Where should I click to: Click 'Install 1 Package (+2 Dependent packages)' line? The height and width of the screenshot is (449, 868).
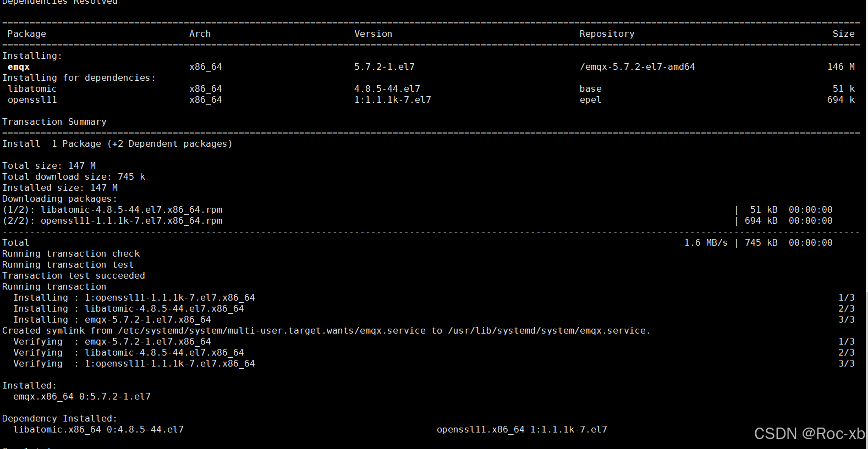point(117,144)
